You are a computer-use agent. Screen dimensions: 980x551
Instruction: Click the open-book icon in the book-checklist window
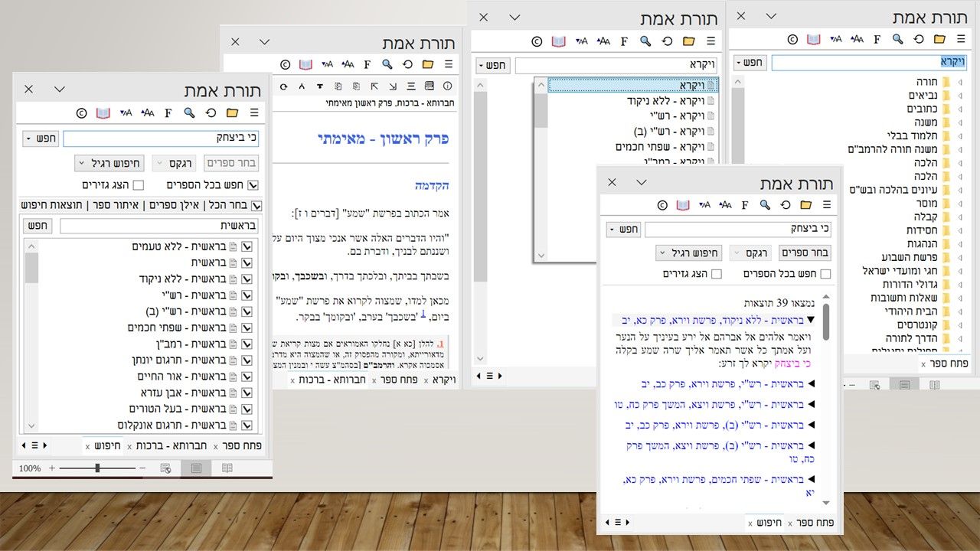pos(103,113)
